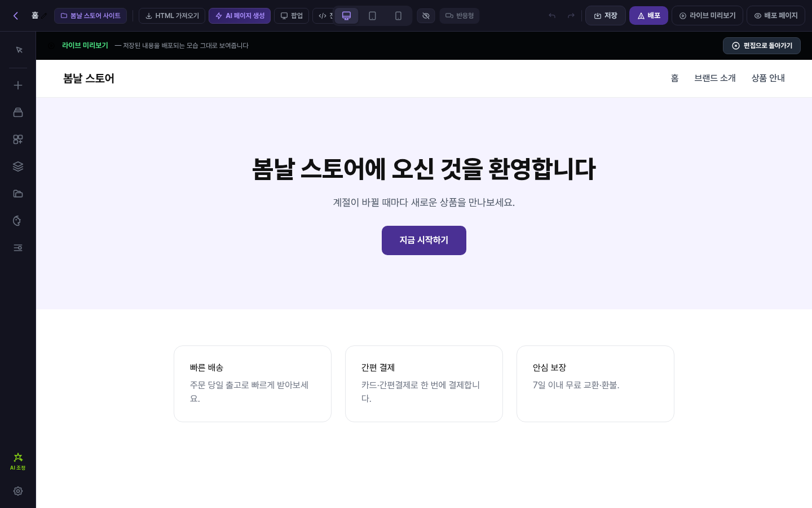
Task: Click the 간편 결제 feature card
Action: pos(424,384)
